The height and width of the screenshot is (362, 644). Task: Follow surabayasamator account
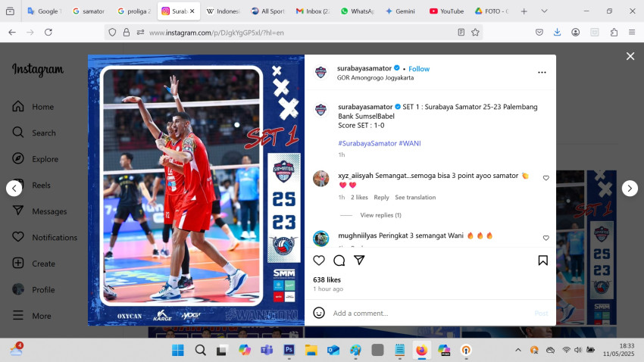[419, 69]
